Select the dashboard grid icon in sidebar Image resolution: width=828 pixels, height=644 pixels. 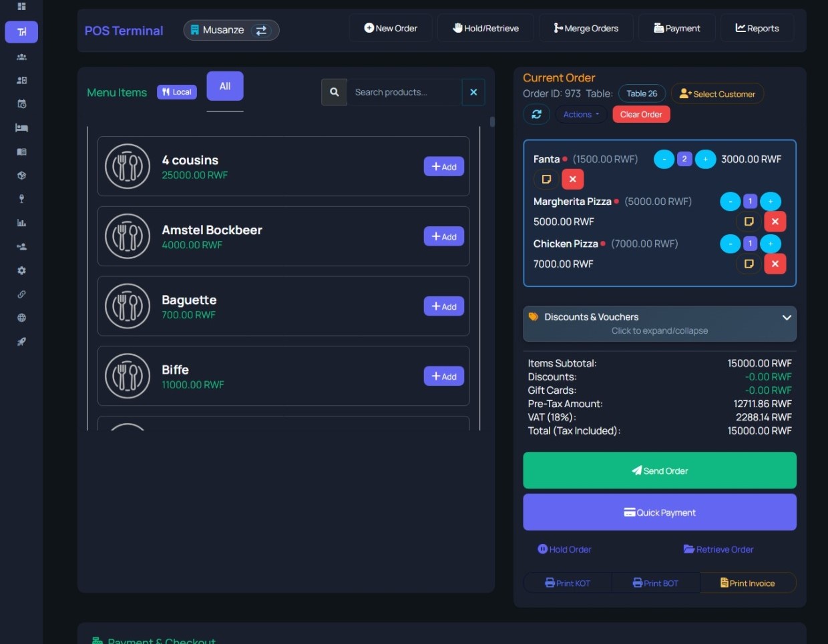(x=20, y=7)
